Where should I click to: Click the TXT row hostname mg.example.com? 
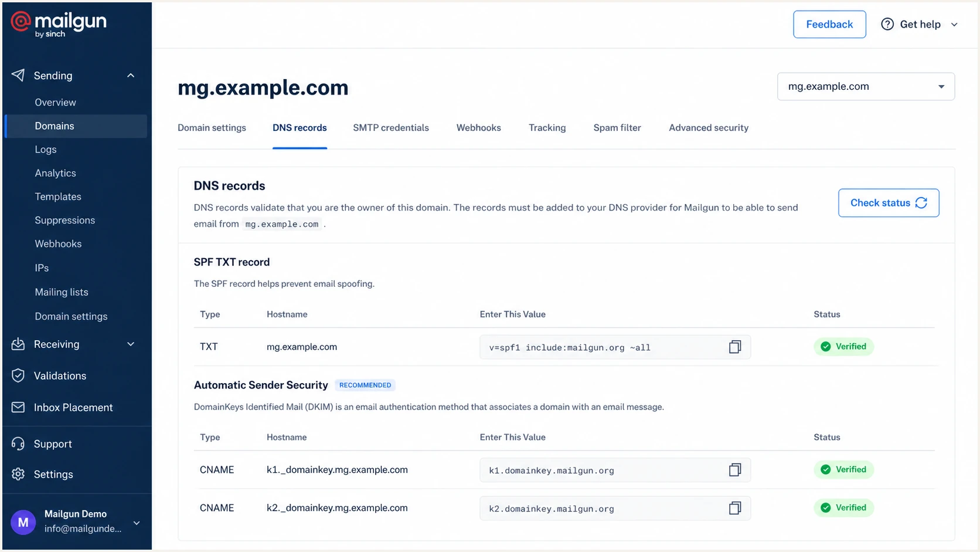(302, 347)
